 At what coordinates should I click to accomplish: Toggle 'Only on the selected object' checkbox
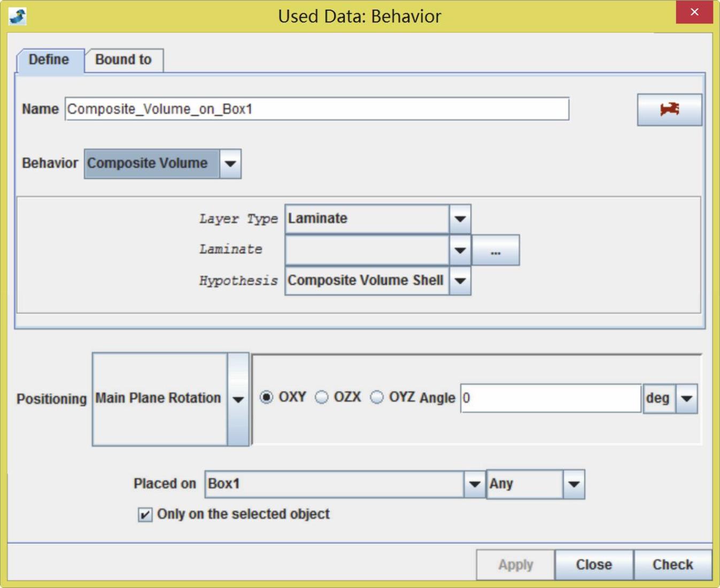pos(145,514)
